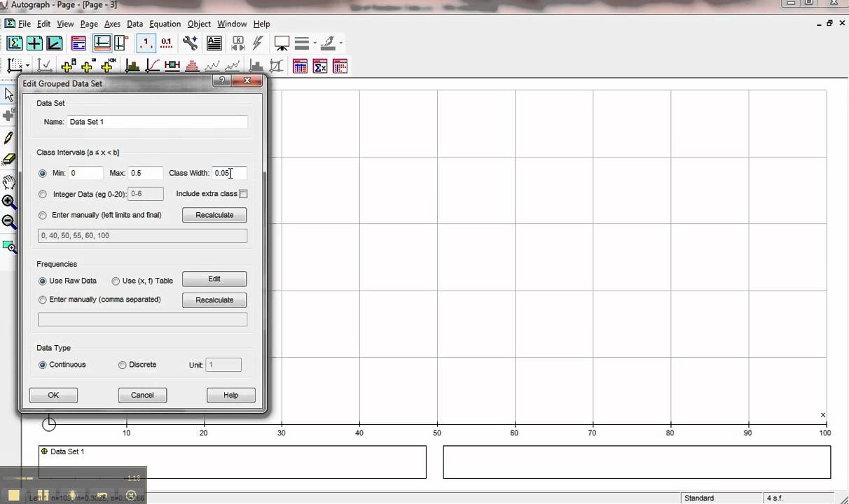The width and height of the screenshot is (849, 504).
Task: Select the eraser tool
Action: (8, 160)
